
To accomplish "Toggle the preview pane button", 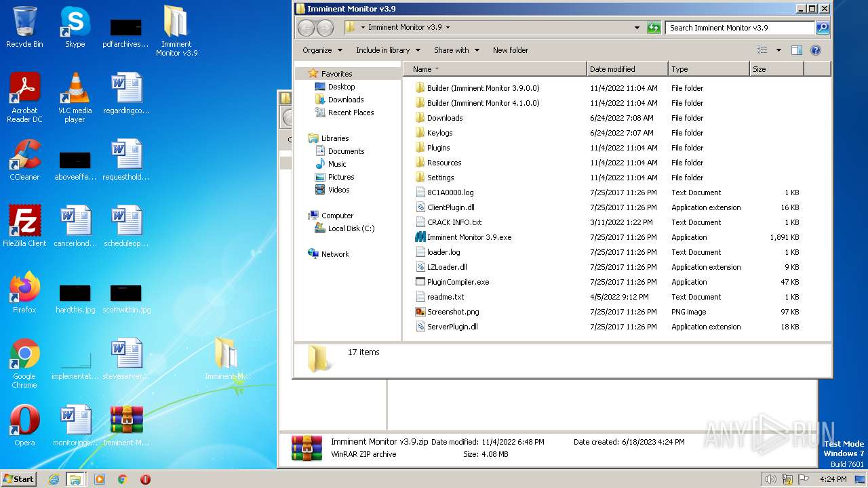I will tap(797, 50).
